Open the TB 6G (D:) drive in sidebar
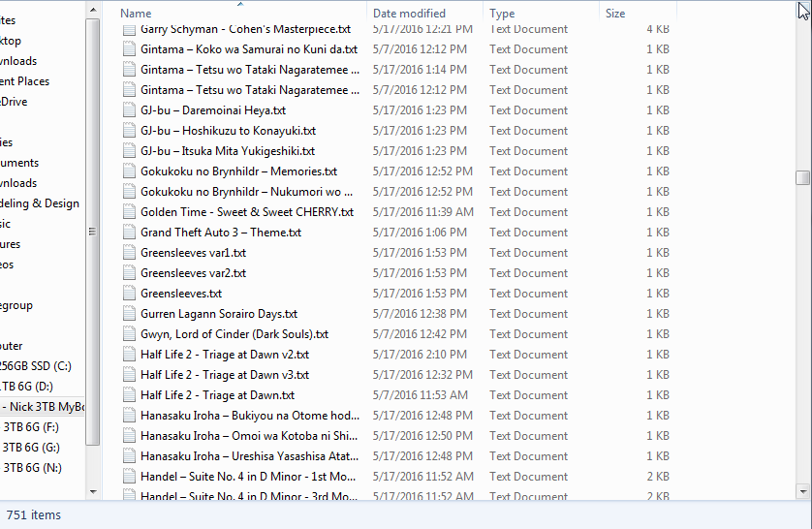 (x=26, y=387)
